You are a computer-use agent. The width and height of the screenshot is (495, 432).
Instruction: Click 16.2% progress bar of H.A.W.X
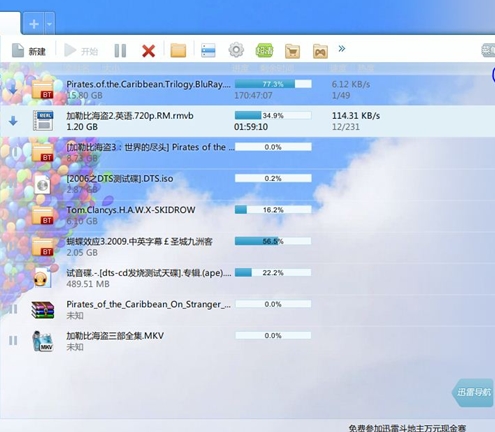[273, 210]
